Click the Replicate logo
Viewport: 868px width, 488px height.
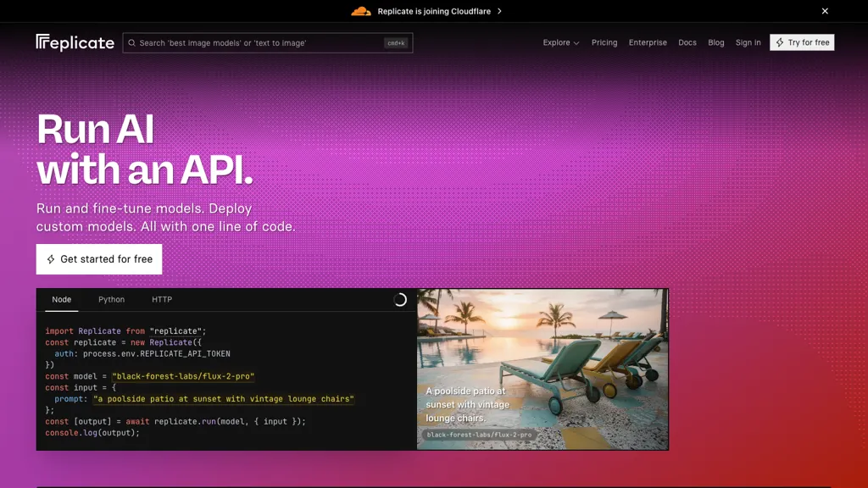coord(75,42)
